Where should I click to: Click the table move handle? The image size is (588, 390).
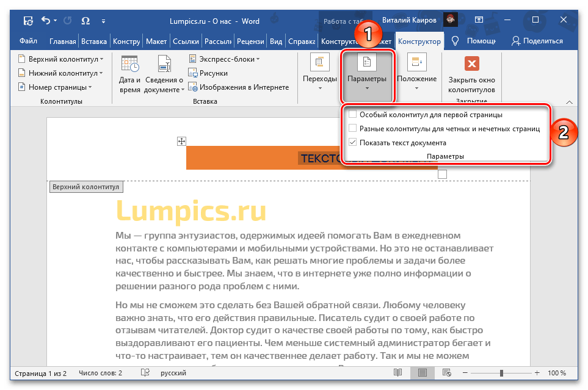point(181,141)
